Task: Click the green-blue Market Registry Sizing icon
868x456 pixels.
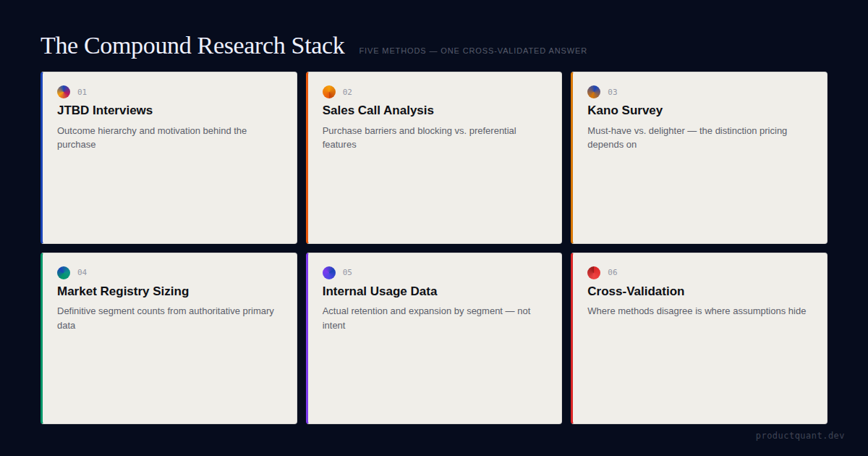Action: coord(64,273)
